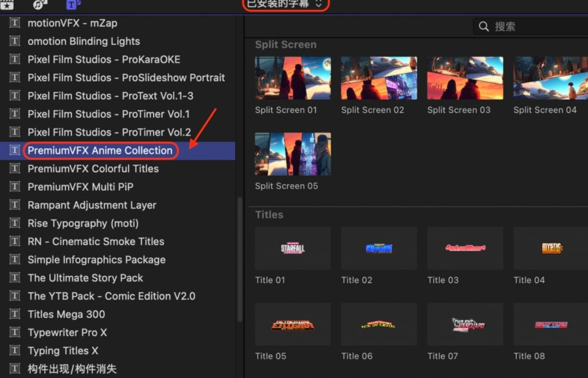
Task: Click the T icon beside Typing Titles X
Action: coord(14,350)
